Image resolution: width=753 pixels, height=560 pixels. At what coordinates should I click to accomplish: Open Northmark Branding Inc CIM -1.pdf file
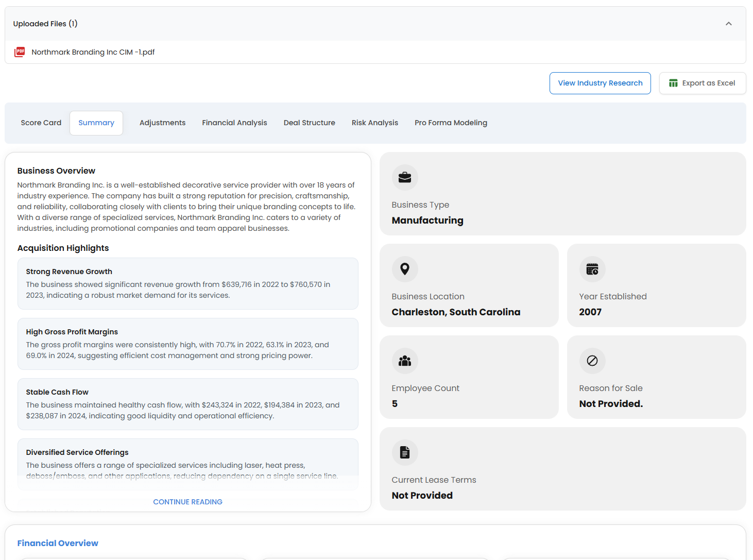(x=93, y=52)
